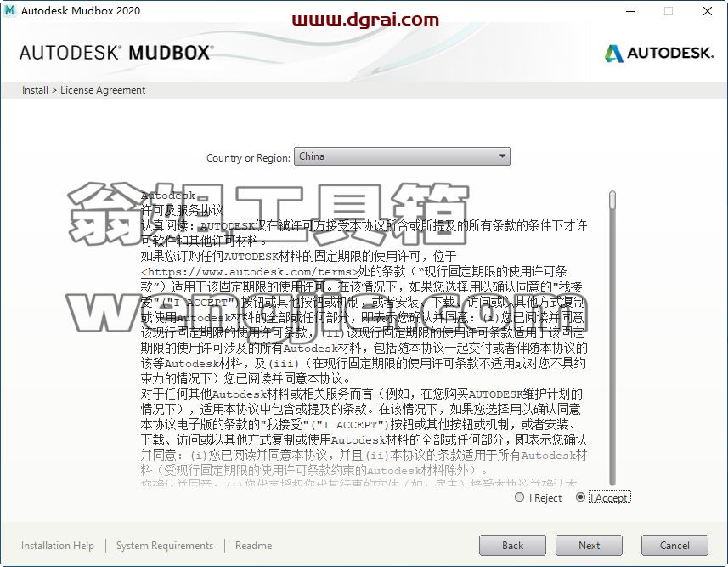Expand the China dropdown arrow

(x=502, y=156)
